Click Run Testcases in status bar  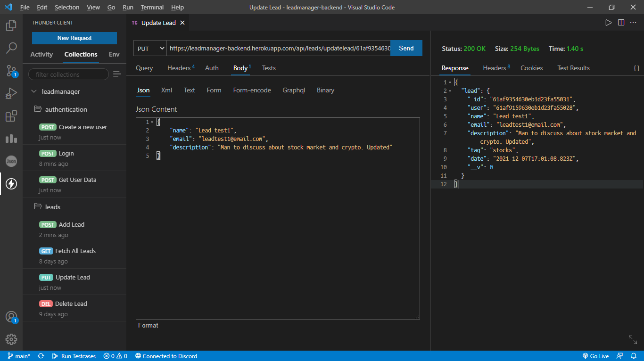[74, 356]
